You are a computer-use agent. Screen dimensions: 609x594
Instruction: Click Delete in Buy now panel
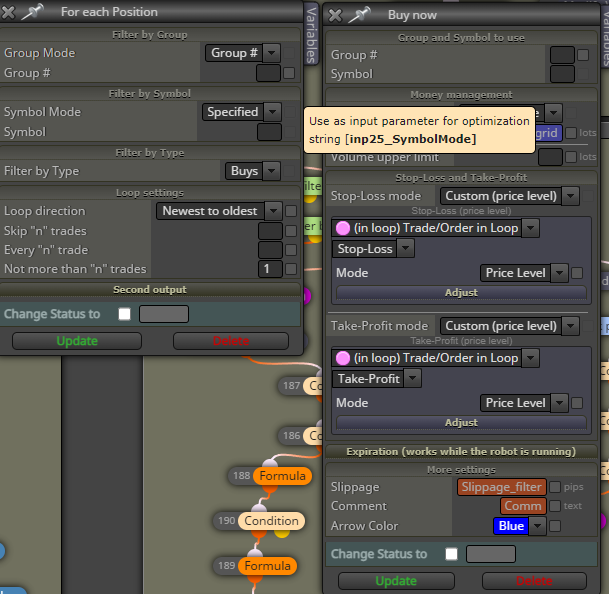click(x=534, y=581)
